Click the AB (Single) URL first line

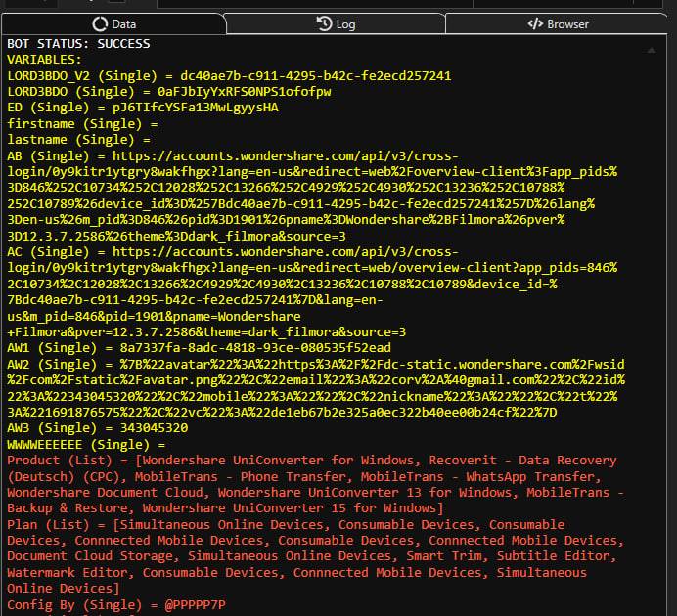coord(233,156)
